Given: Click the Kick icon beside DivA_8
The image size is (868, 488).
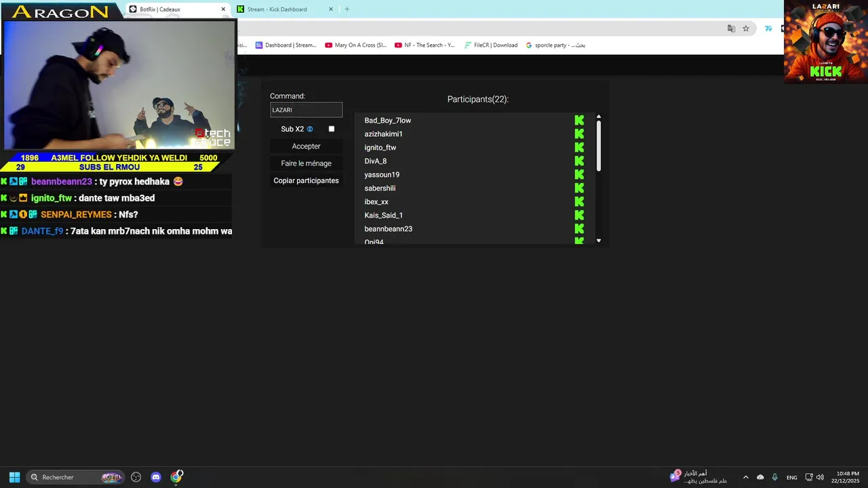Looking at the screenshot, I should tap(579, 161).
